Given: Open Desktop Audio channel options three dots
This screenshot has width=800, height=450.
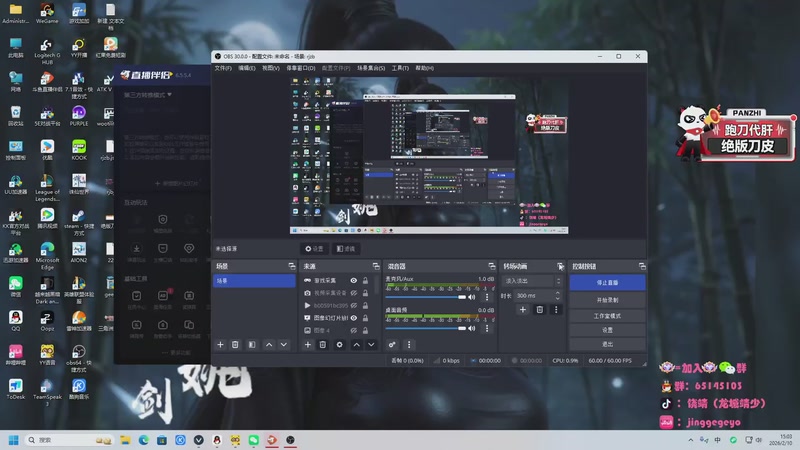Looking at the screenshot, I should coord(487,328).
